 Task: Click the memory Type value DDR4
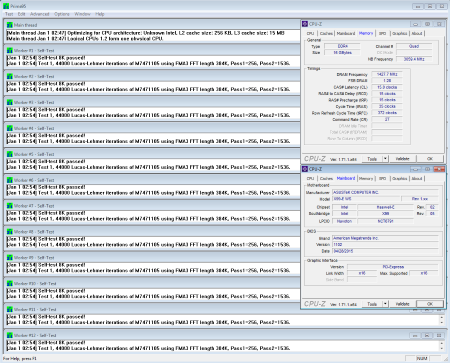point(343,46)
